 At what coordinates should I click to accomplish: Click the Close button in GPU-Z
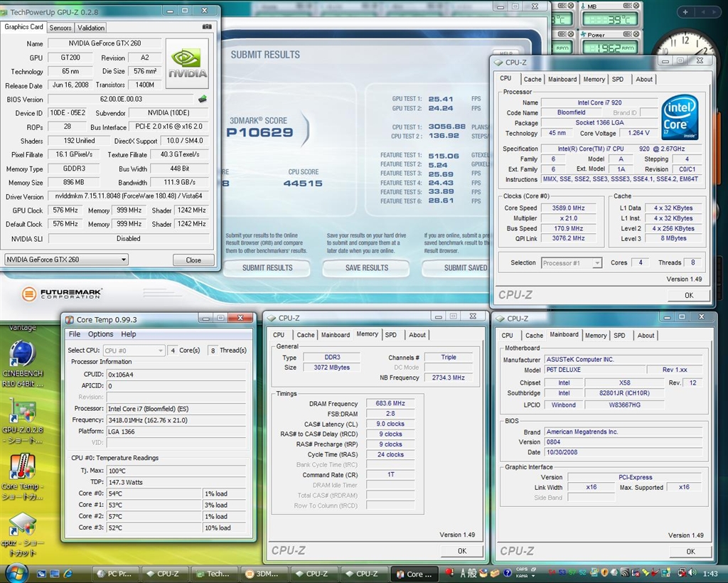[x=193, y=260]
